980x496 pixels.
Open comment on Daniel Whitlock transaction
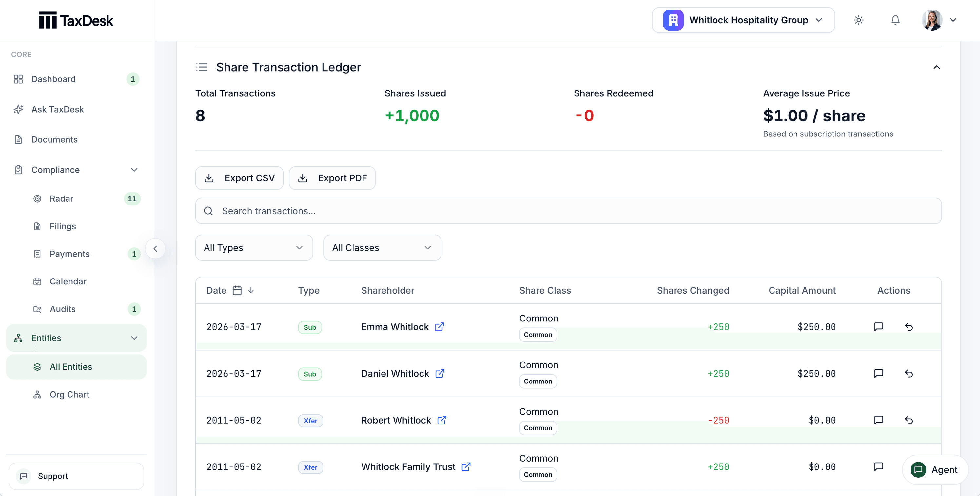tap(878, 374)
